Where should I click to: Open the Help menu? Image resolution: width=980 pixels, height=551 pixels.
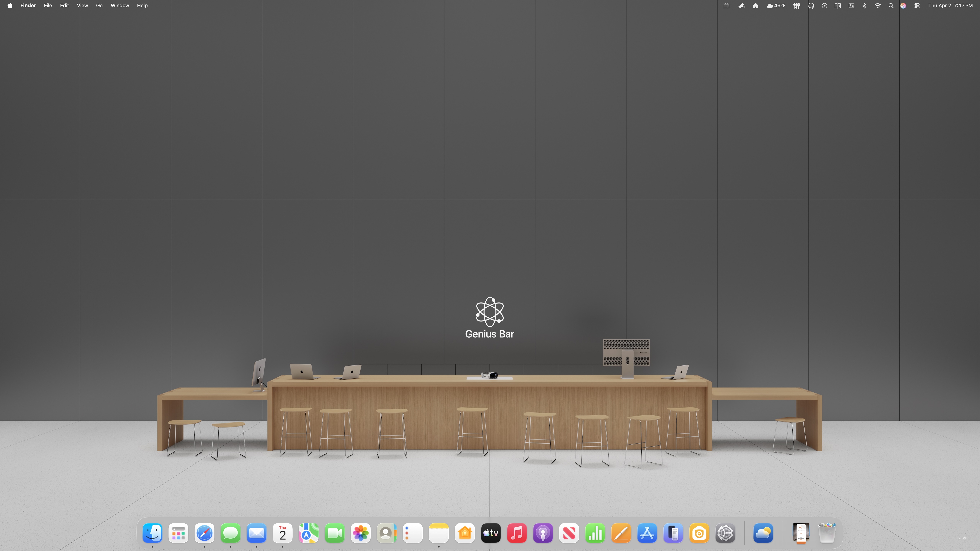click(x=142, y=6)
